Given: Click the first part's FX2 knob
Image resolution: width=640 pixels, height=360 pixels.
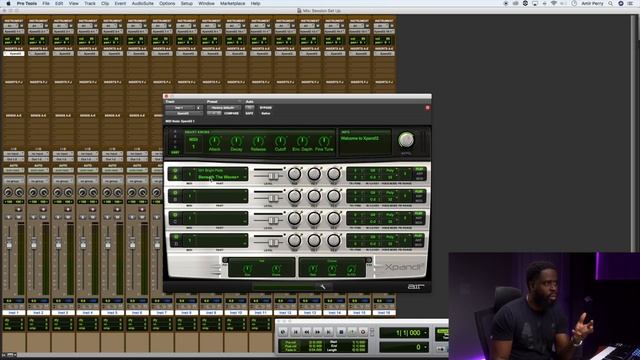Looking at the screenshot, I should coord(333,174).
